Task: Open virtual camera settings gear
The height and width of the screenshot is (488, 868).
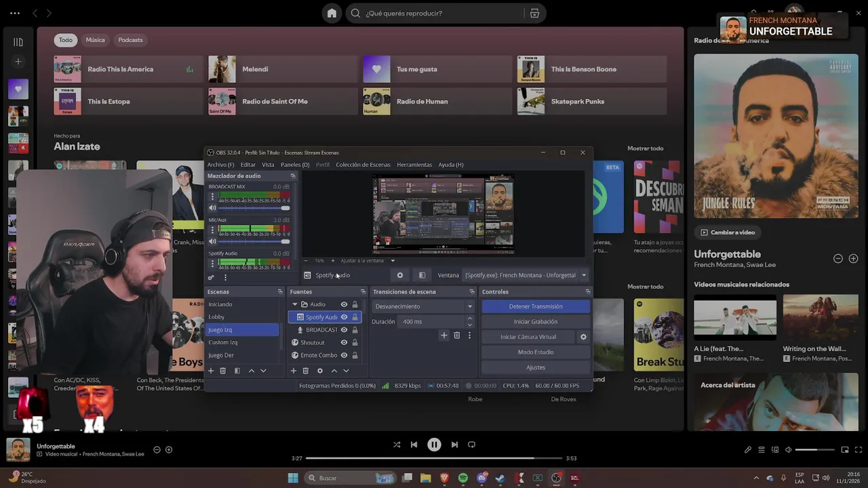Action: (583, 337)
